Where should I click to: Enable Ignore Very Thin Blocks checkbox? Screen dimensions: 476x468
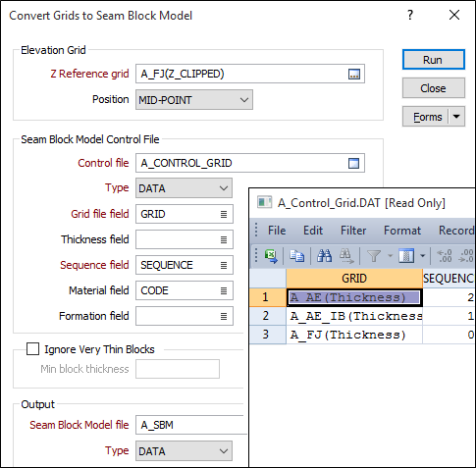[x=32, y=349]
